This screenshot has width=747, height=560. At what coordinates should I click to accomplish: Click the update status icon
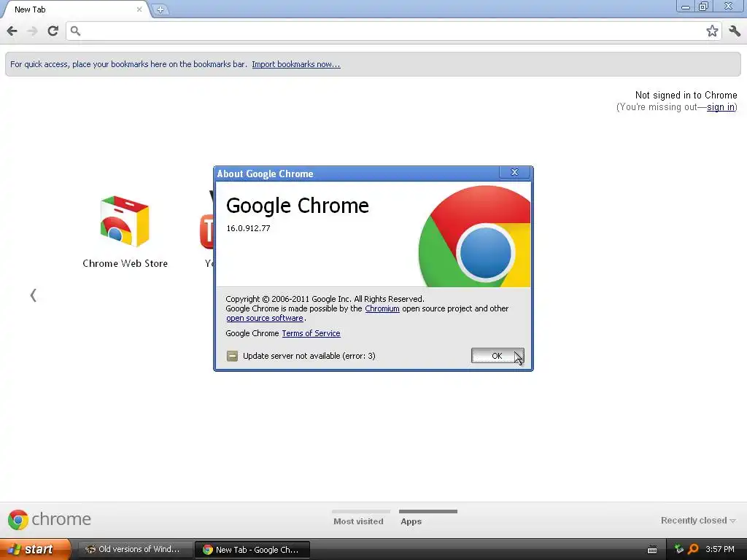tap(232, 356)
